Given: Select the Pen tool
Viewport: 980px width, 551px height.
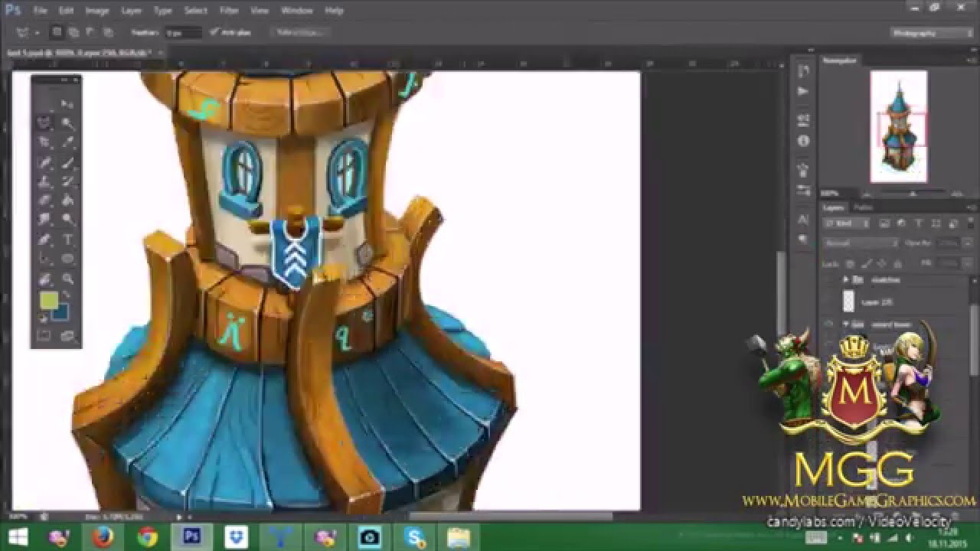Looking at the screenshot, I should click(44, 240).
